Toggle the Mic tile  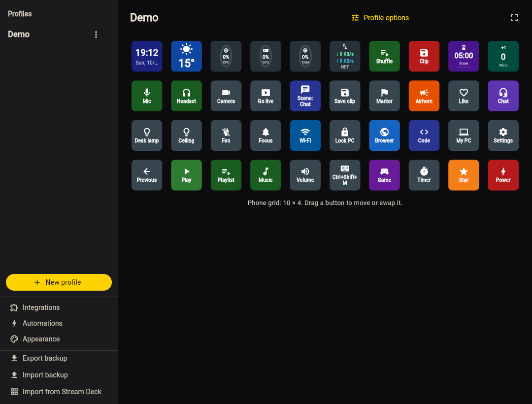(x=147, y=96)
